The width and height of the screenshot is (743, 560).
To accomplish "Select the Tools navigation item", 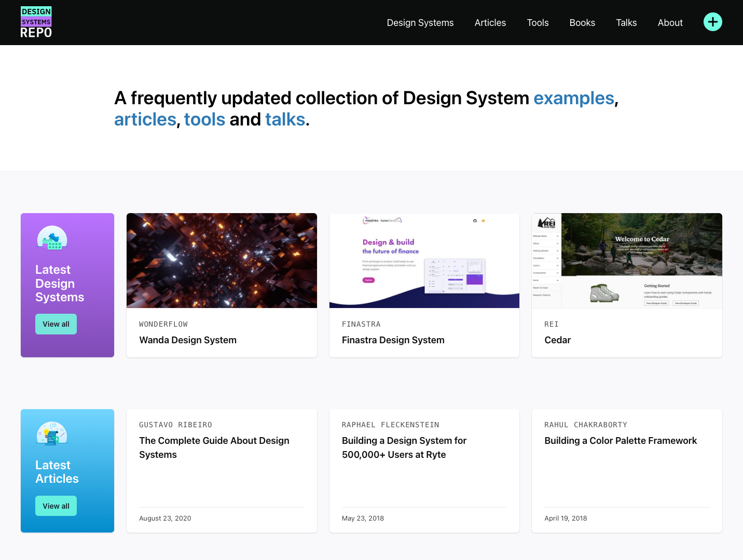I will 538,22.
